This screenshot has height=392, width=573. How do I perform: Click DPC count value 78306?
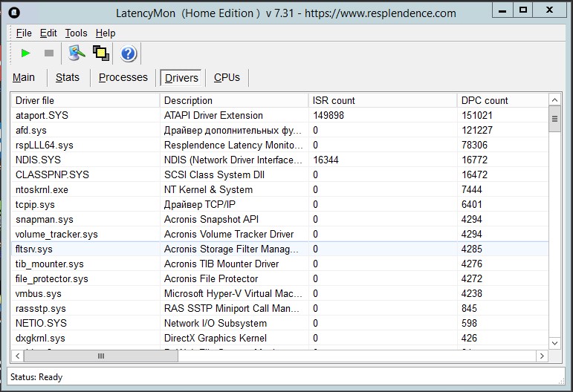click(x=474, y=145)
